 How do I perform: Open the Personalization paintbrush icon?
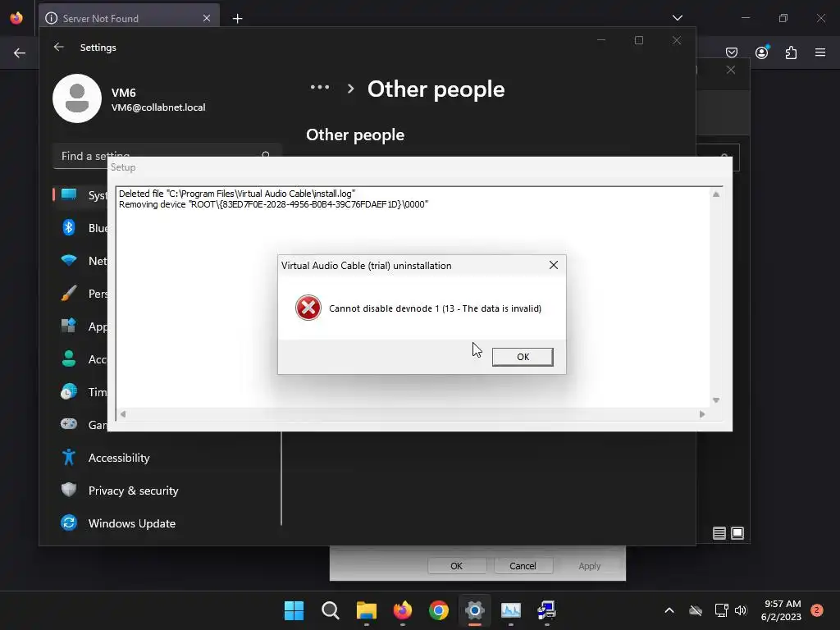pos(69,293)
